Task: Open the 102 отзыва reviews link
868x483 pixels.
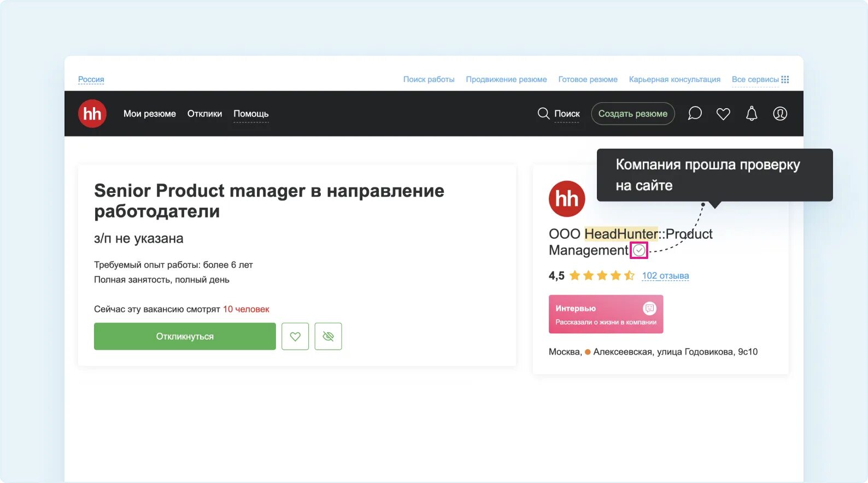Action: 665,275
